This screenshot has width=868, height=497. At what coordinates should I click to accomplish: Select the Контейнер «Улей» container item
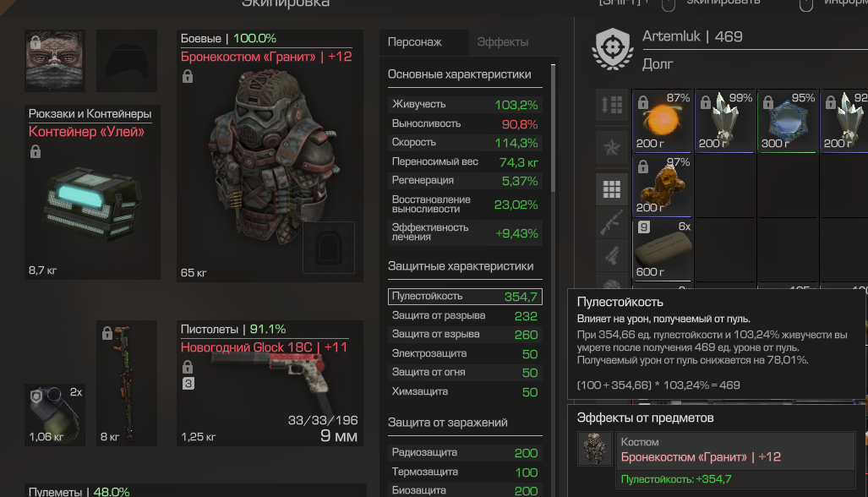92,192
